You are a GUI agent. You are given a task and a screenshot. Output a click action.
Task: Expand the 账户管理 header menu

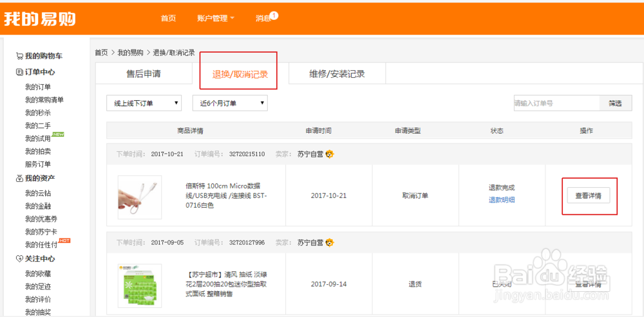(x=216, y=19)
